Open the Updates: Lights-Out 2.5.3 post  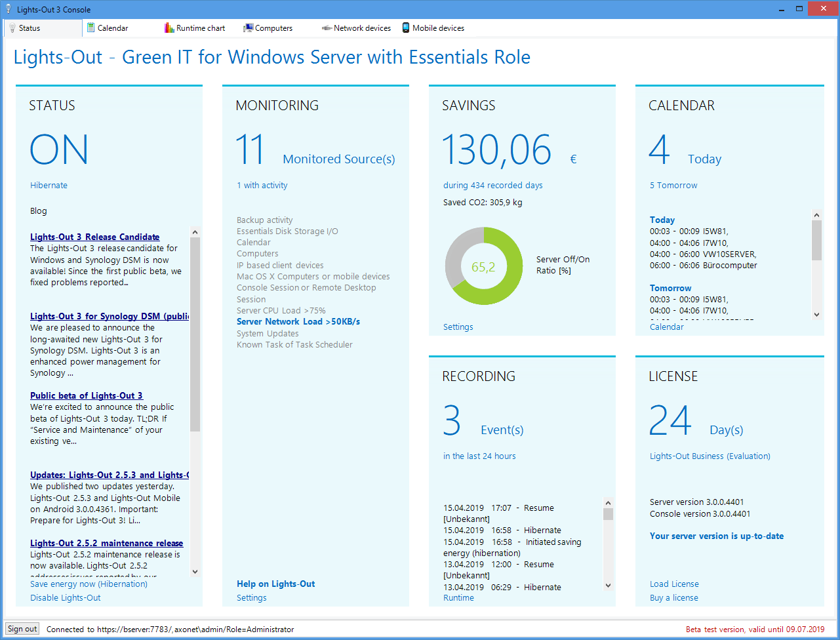pos(110,475)
